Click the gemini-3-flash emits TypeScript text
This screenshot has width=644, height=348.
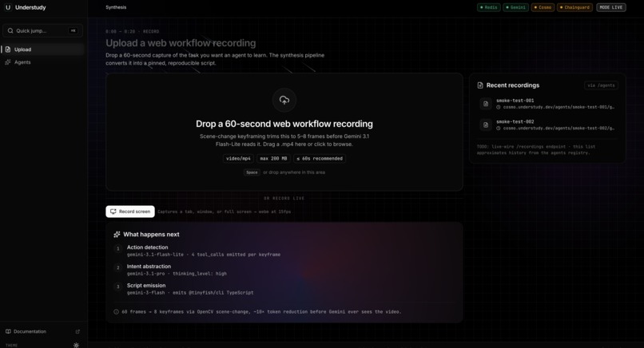pyautogui.click(x=190, y=293)
